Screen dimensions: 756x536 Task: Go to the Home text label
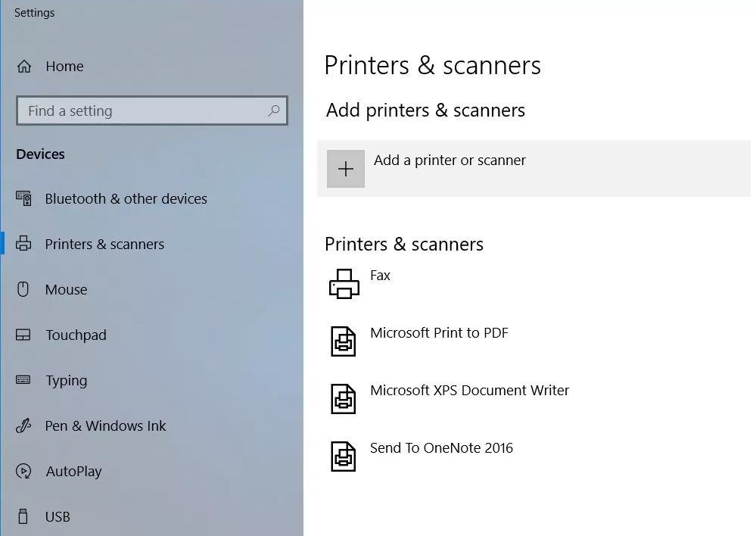(64, 67)
